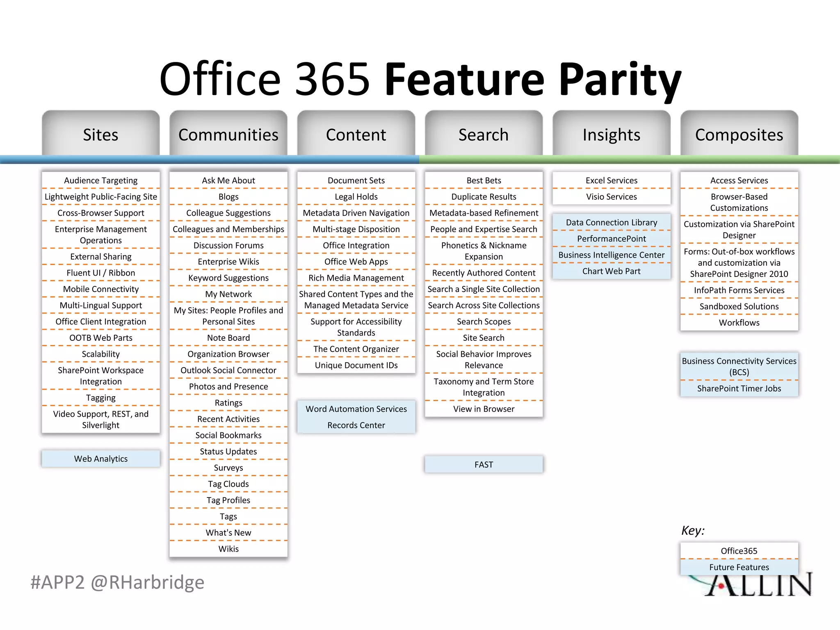
Task: Click 'Scalability' in Sites column
Action: 101,354
